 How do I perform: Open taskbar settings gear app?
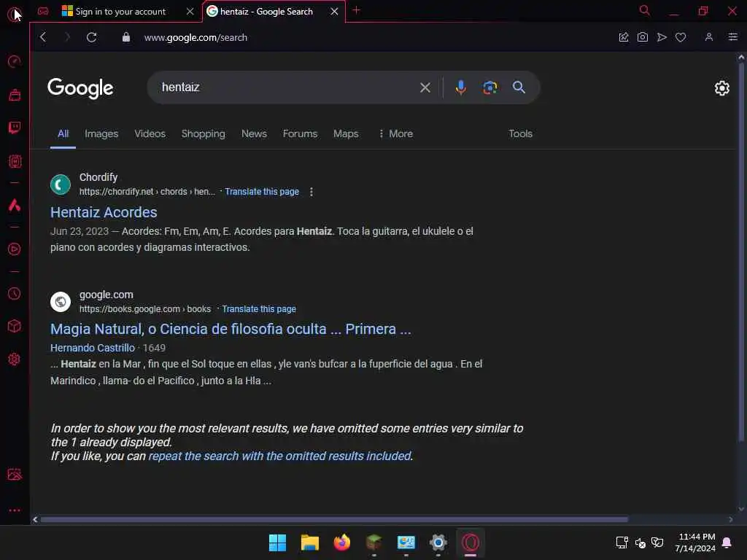438,542
